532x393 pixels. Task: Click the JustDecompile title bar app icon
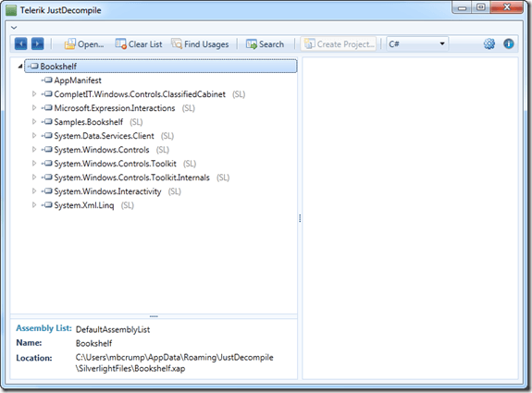pos(11,10)
